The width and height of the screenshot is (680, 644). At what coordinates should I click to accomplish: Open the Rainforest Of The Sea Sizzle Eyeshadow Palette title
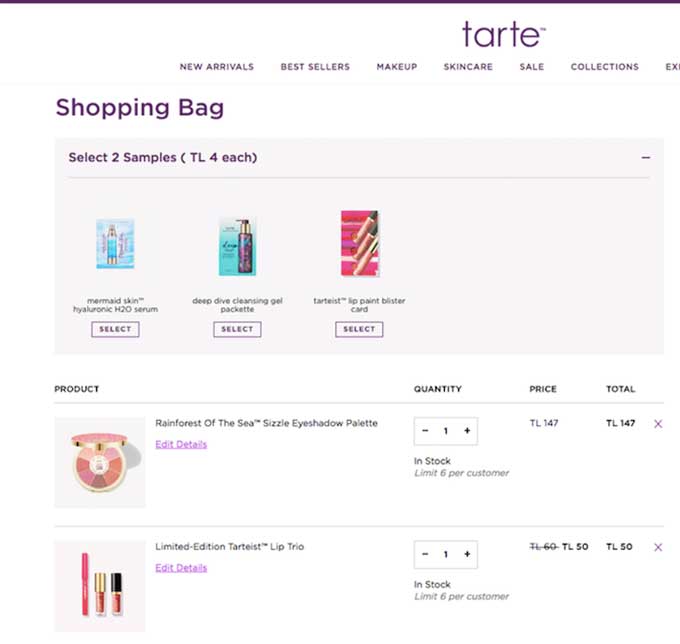[x=266, y=423]
